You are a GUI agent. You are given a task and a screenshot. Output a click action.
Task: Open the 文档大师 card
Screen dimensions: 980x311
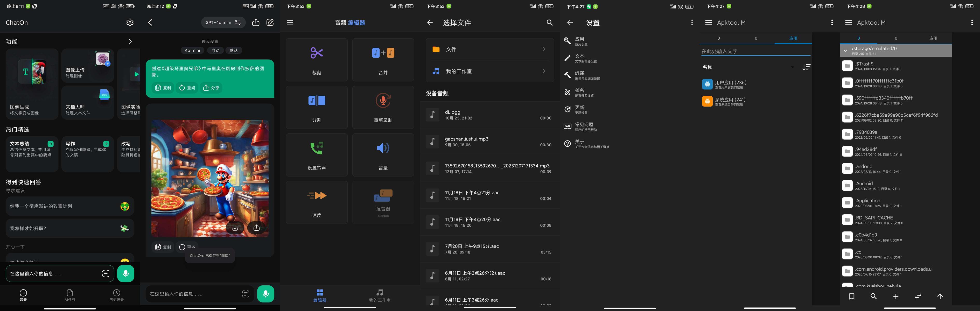pyautogui.click(x=88, y=103)
